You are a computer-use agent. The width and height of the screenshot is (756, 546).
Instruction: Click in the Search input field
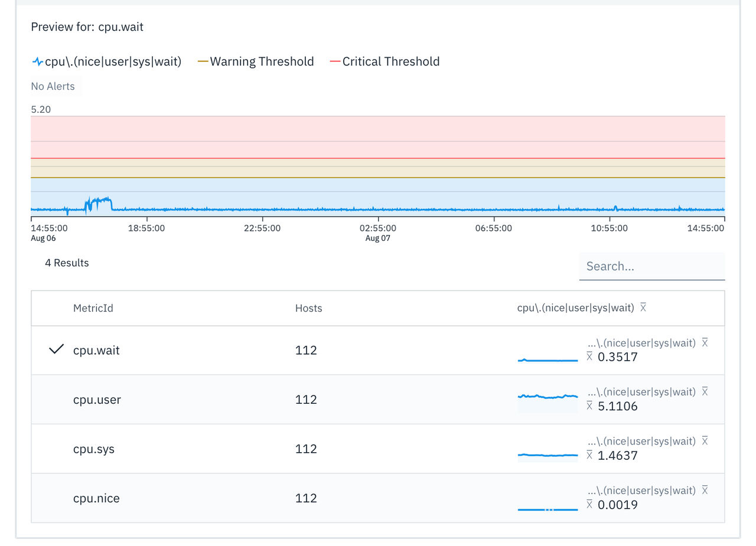[652, 266]
